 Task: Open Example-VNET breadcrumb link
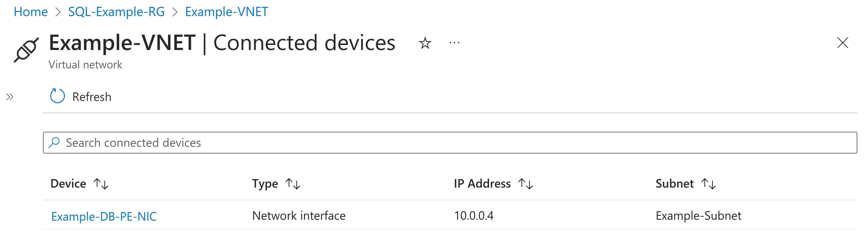point(226,12)
